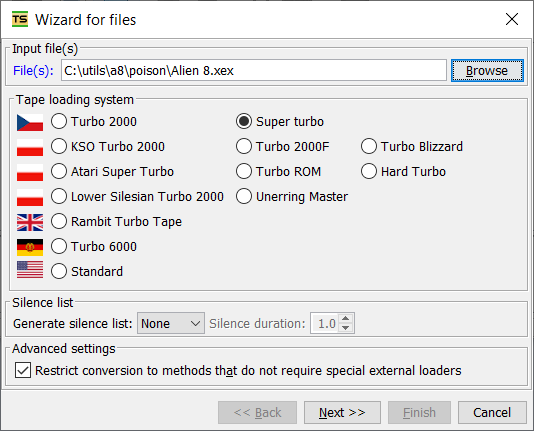Image resolution: width=534 pixels, height=431 pixels.
Task: Click the File(s) path input field
Action: pyautogui.click(x=254, y=70)
